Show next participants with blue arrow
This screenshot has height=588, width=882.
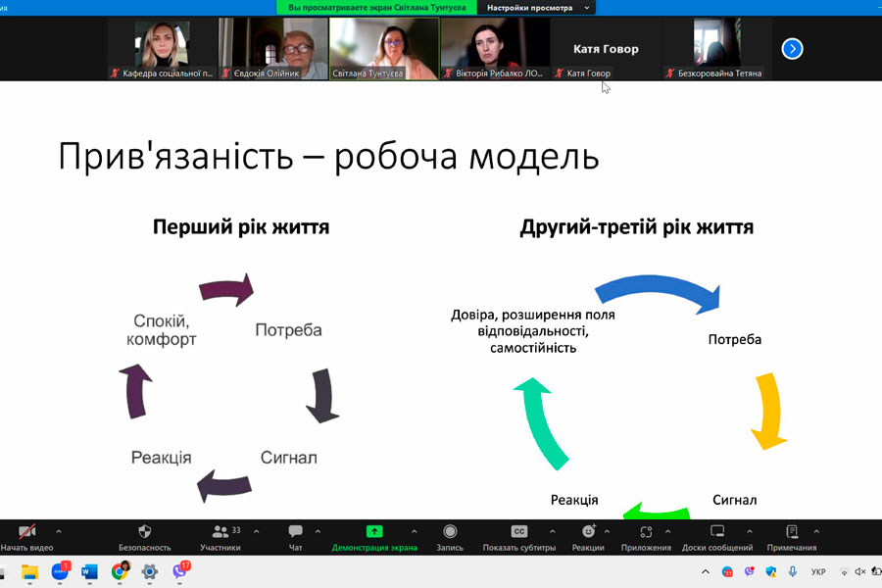[792, 49]
